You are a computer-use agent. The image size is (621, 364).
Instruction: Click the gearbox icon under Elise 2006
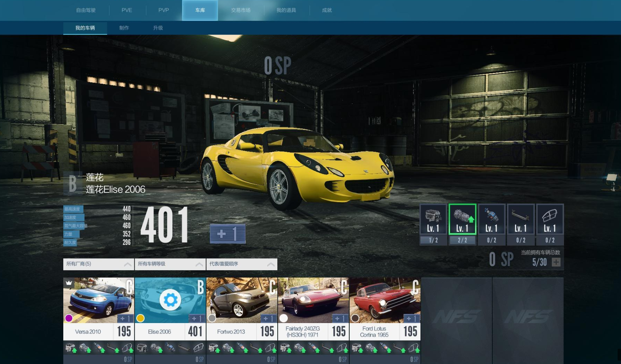coord(156,348)
